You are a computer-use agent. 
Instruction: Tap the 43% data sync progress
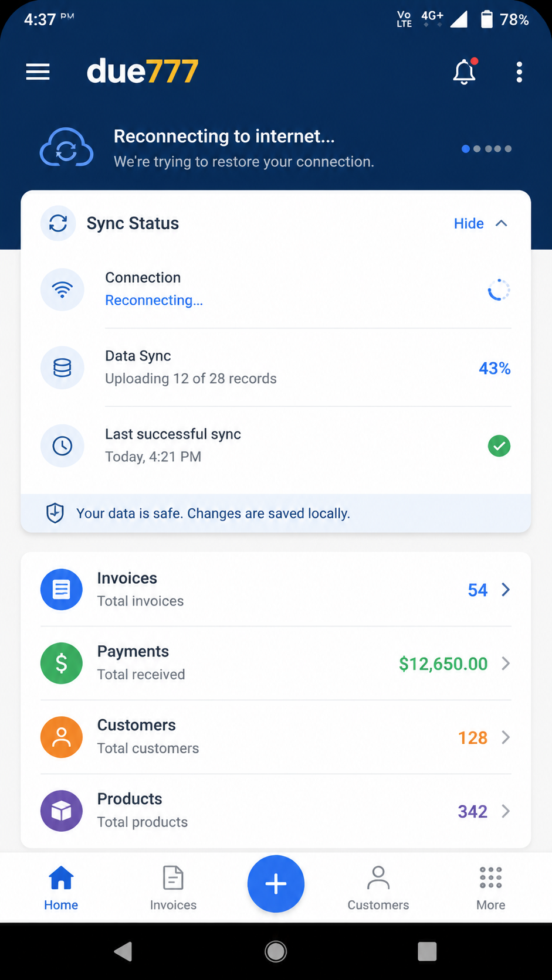495,368
